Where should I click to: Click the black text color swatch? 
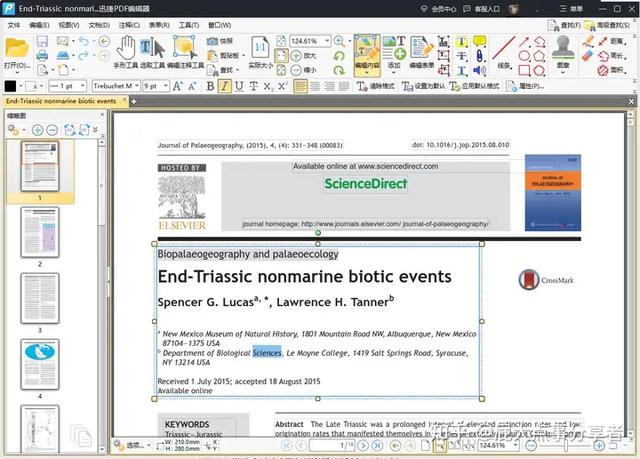click(x=10, y=86)
